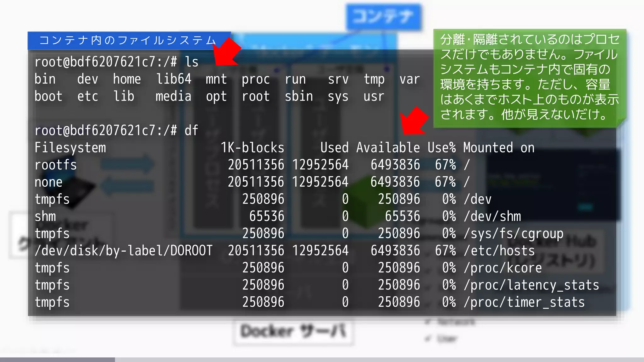Click the mnt directory entry
Image resolution: width=644 pixels, height=362 pixels.
(216, 79)
